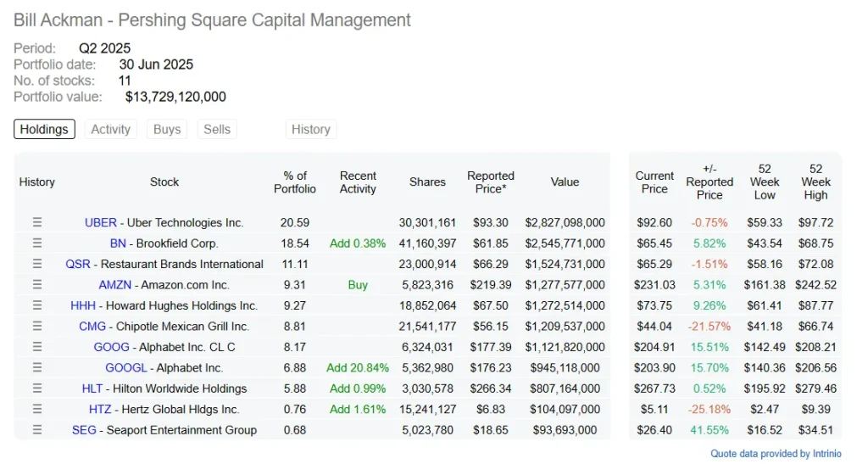Open the HTZ ticker link

click(x=100, y=409)
